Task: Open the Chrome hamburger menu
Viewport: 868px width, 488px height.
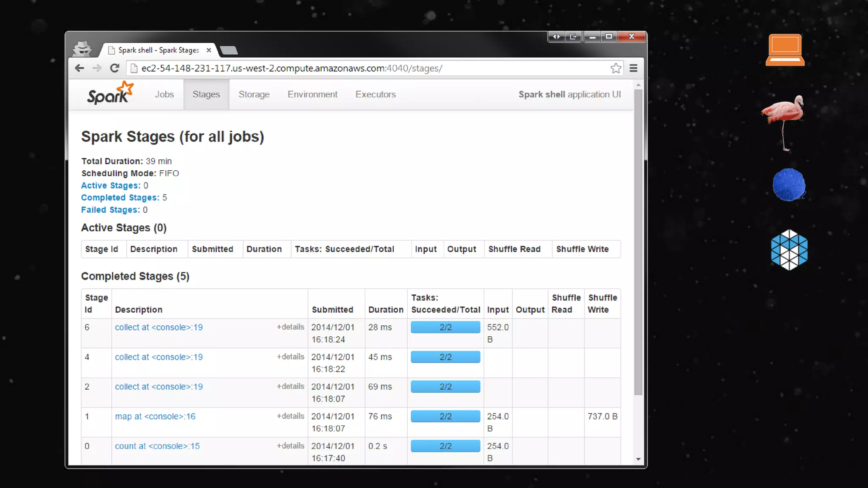Action: pyautogui.click(x=633, y=68)
